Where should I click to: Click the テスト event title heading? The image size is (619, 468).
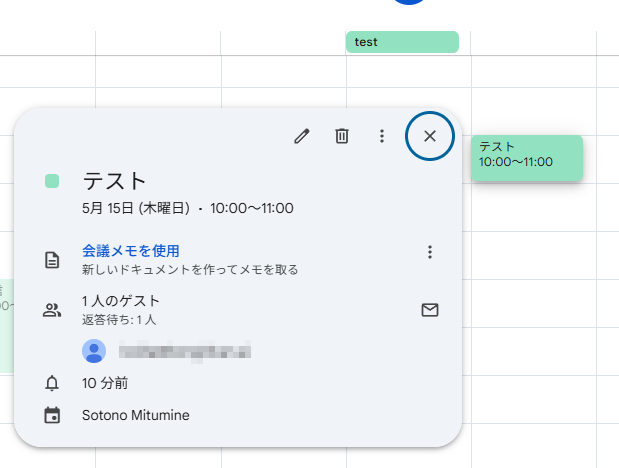(x=115, y=181)
